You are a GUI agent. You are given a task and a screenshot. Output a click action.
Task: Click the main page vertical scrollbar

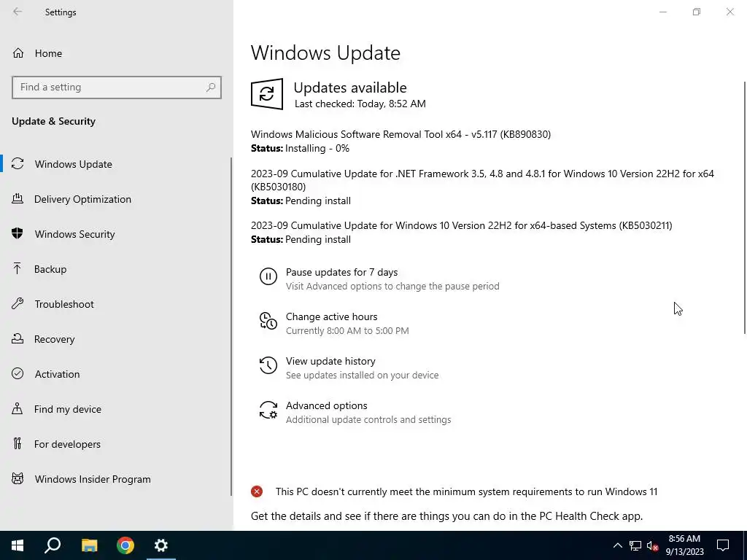[745, 208]
